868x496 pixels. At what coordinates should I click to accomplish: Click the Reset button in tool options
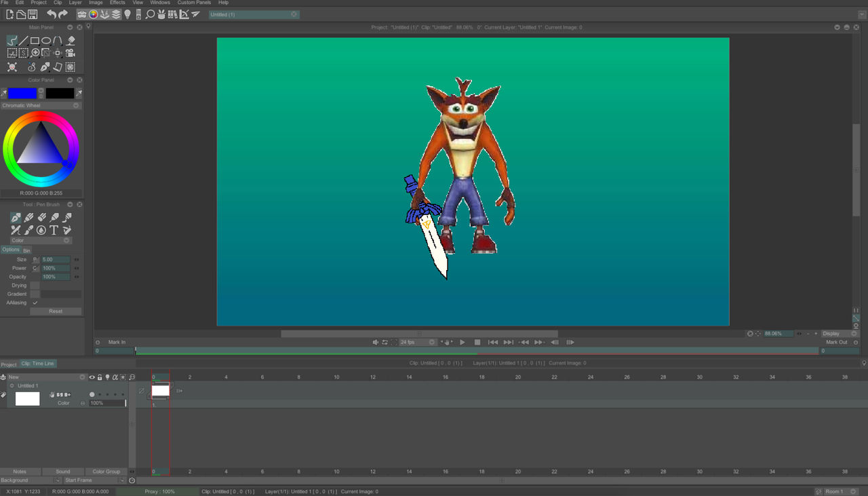coord(56,311)
